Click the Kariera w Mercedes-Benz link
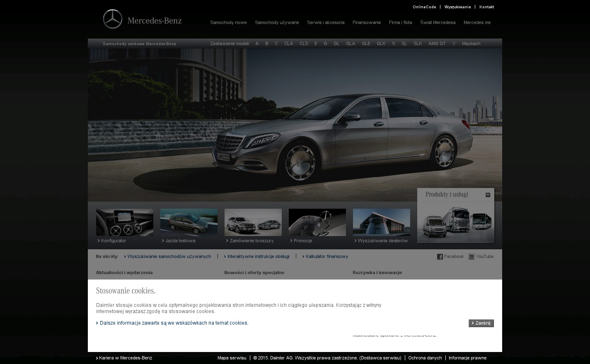The width and height of the screenshot is (590, 364). 126,358
